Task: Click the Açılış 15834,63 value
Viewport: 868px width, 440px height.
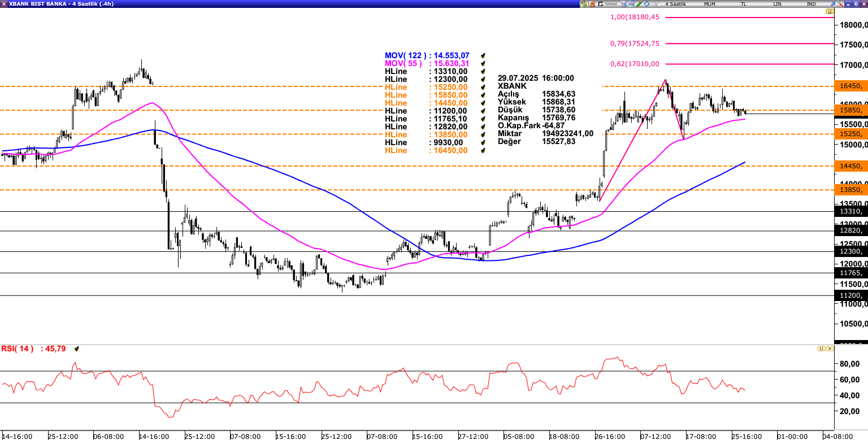Action: (558, 94)
